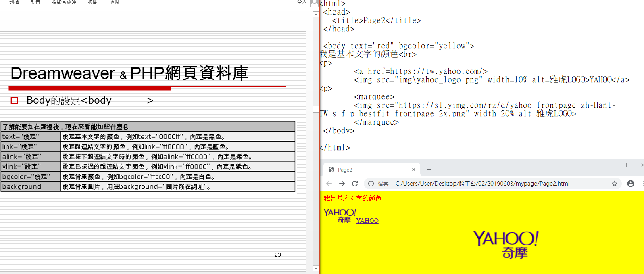Image resolution: width=644 pixels, height=274 pixels.
Task: Open the 切換 ribbon tab
Action: (14, 2)
